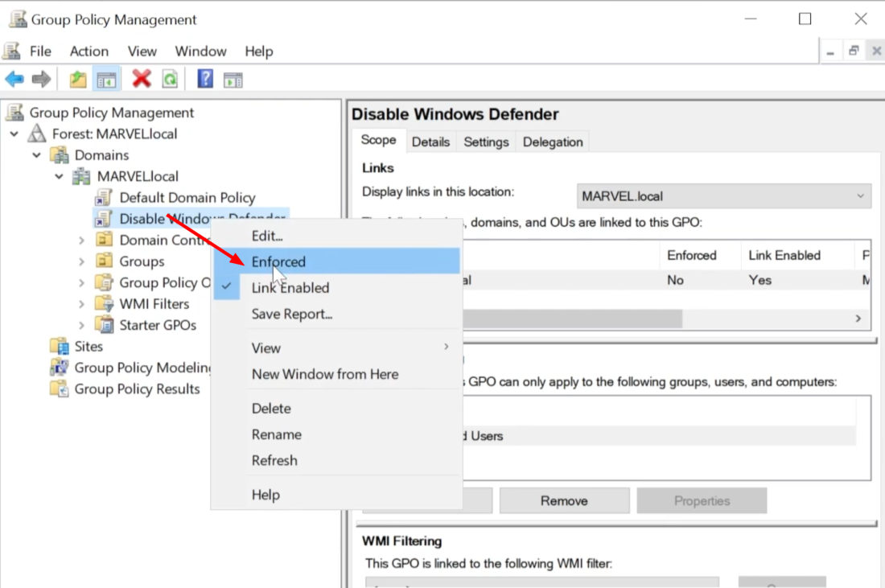885x588 pixels.
Task: Select Default Domain Policy in tree
Action: click(187, 197)
